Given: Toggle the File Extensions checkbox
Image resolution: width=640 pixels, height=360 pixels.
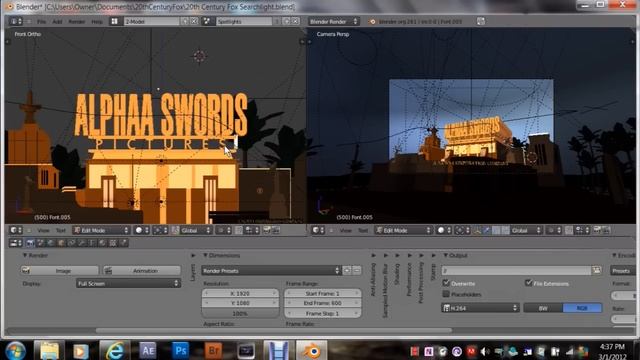Looking at the screenshot, I should 529,283.
